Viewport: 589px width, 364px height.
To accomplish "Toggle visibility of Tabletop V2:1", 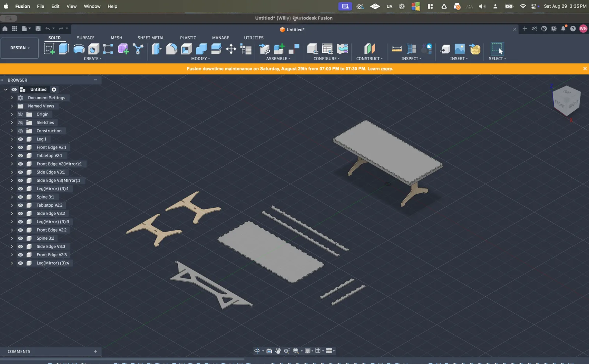I will click(x=20, y=156).
